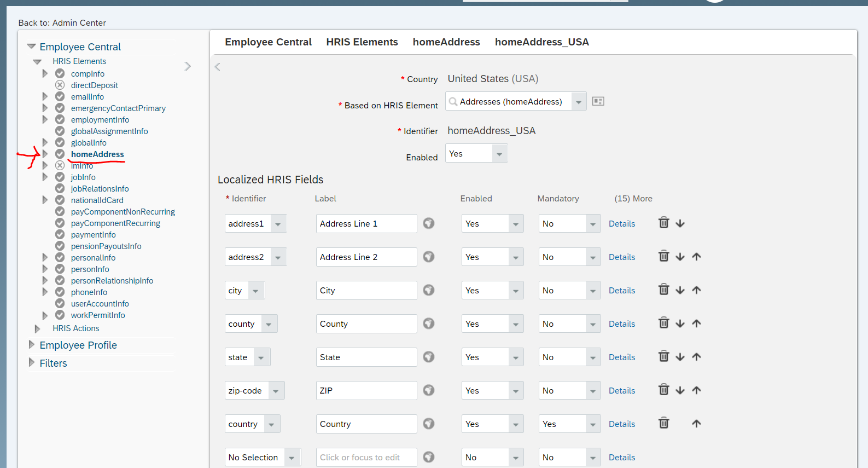Viewport: 868px width, 468px height.
Task: Open Details for address1 row
Action: (622, 223)
